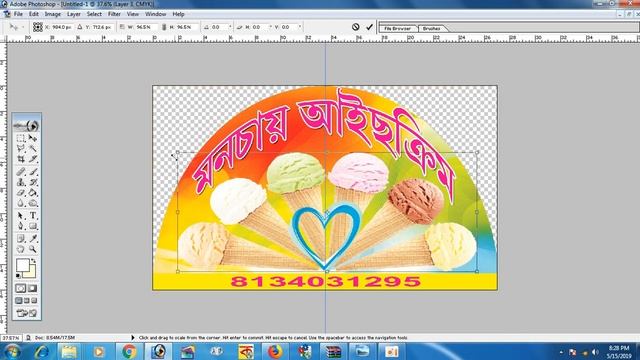Toggle relative positioning triangle icon
The image size is (640, 360).
pyautogui.click(x=80, y=27)
